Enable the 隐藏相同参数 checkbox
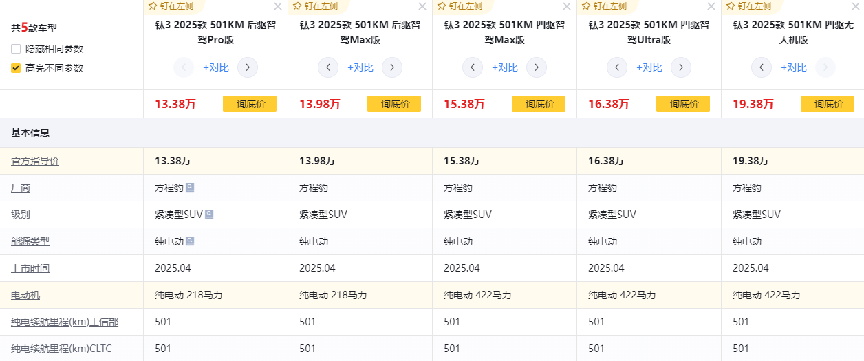 coord(16,49)
